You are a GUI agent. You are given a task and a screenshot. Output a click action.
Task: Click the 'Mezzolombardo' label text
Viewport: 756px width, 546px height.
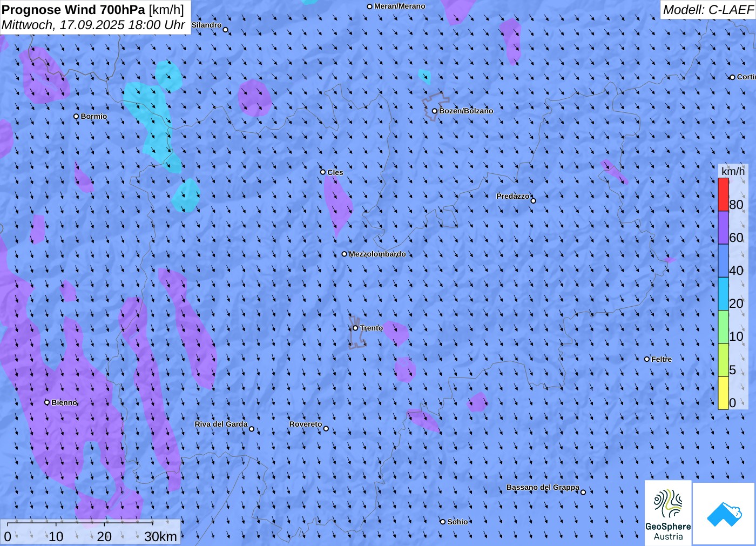(377, 254)
